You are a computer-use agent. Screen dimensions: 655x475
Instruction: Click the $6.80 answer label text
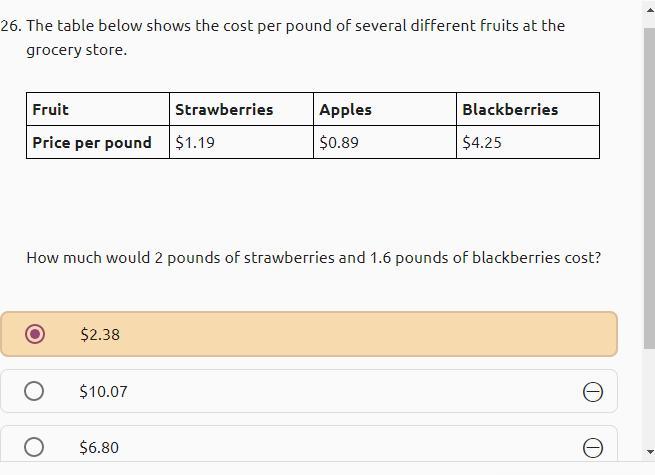click(99, 447)
